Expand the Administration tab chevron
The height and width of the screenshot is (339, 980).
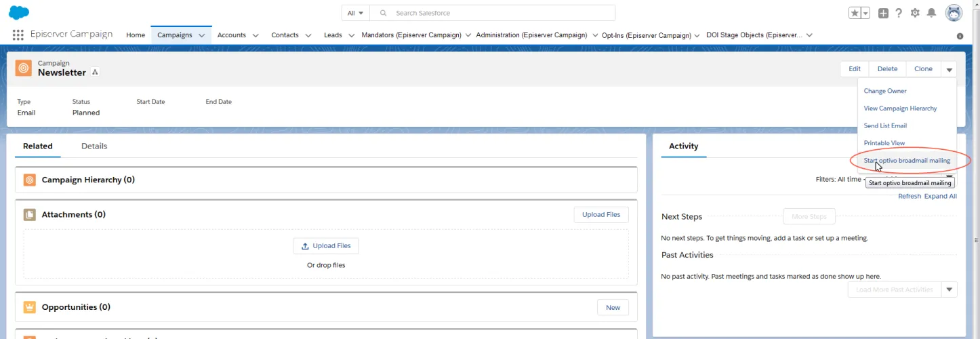pos(595,35)
